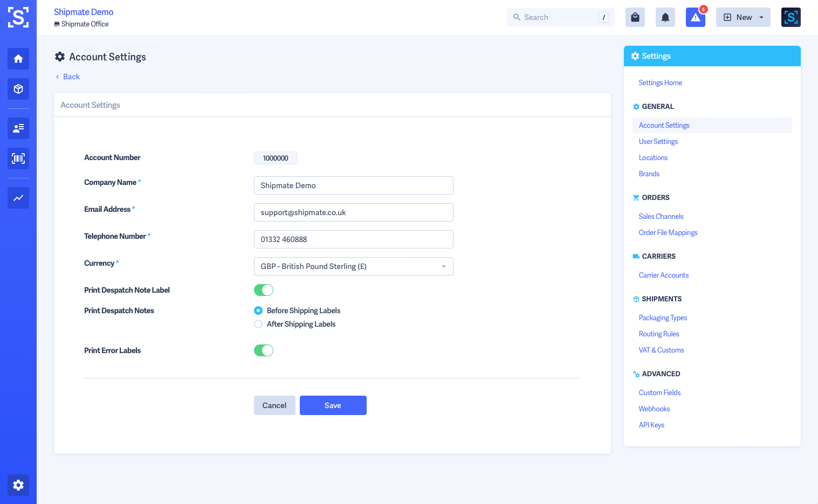Image resolution: width=818 pixels, height=504 pixels.
Task: Select Before Shipping Labels radio option
Action: 258,310
